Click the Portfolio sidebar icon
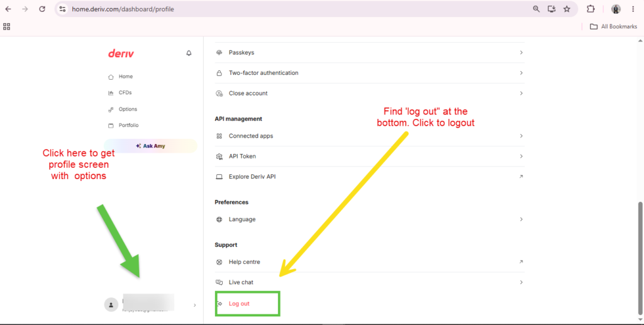 pos(111,126)
